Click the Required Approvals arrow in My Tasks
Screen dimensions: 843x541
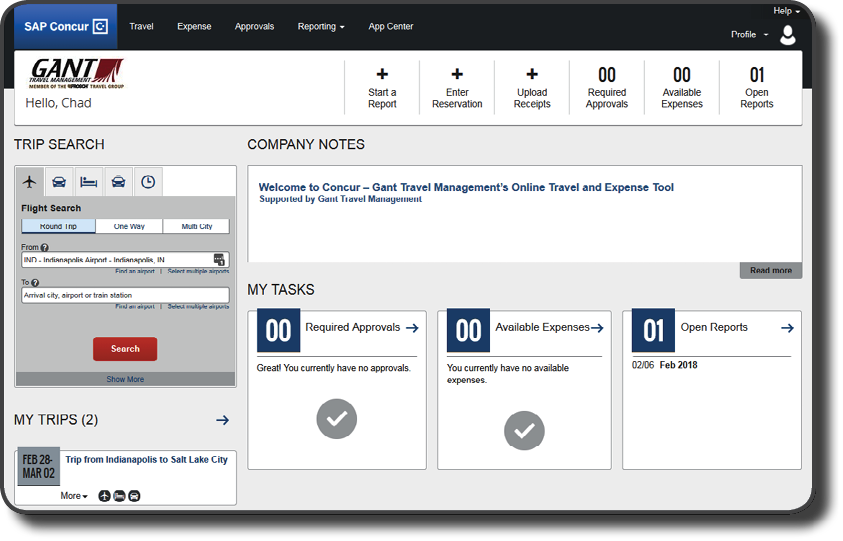click(412, 328)
